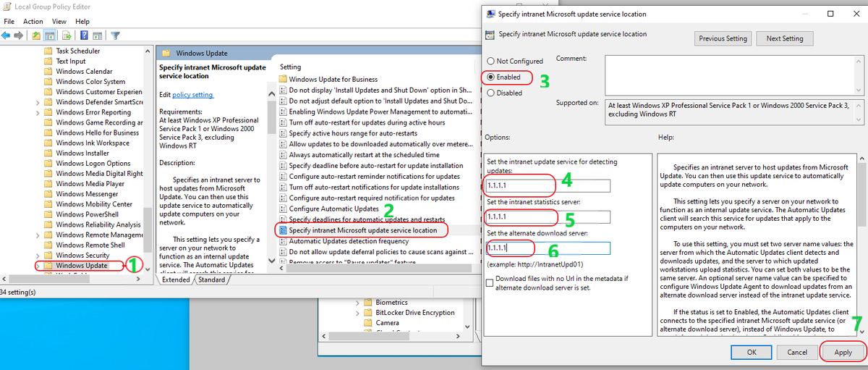The width and height of the screenshot is (868, 370).
Task: Click the Camera folder icon in background window
Action: click(x=368, y=323)
